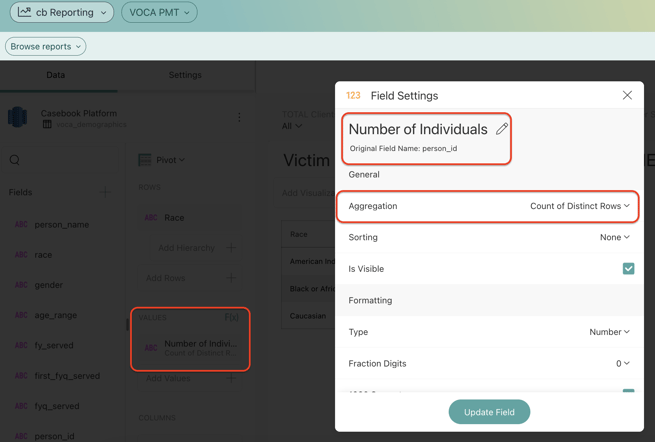Click the Update Field button

point(489,412)
